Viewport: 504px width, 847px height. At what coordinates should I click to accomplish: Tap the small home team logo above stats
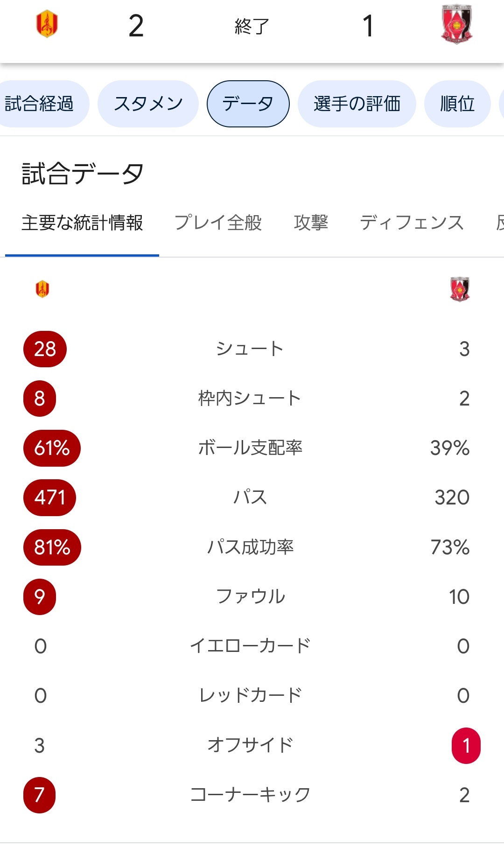(42, 289)
